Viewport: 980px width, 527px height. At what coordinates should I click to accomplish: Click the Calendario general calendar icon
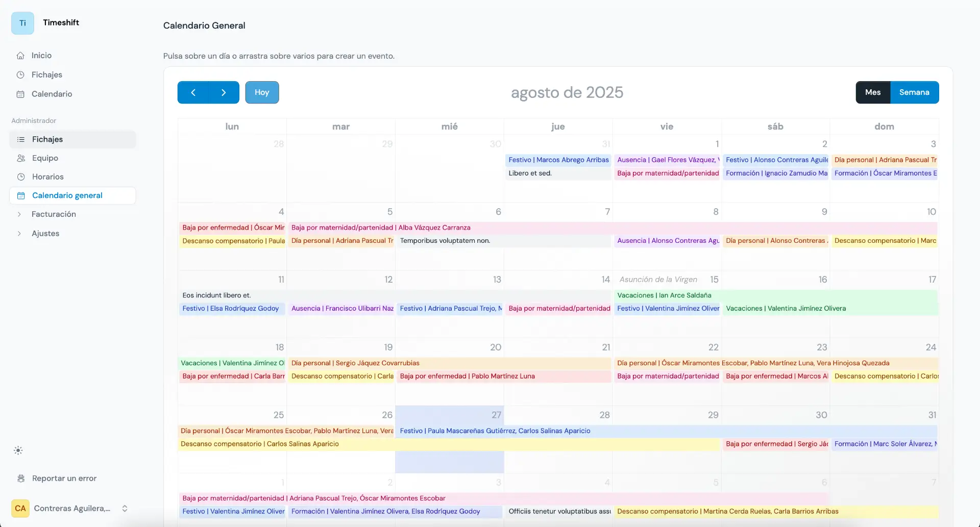20,195
